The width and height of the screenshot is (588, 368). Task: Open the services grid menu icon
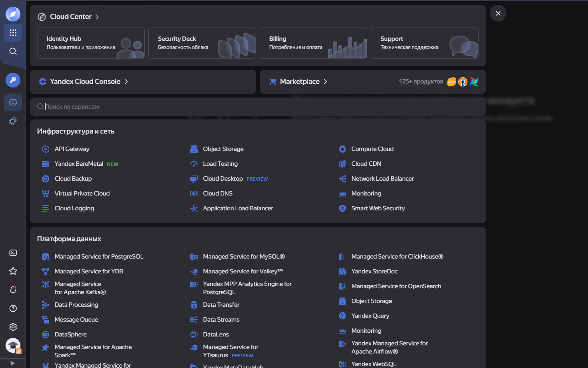pos(13,33)
